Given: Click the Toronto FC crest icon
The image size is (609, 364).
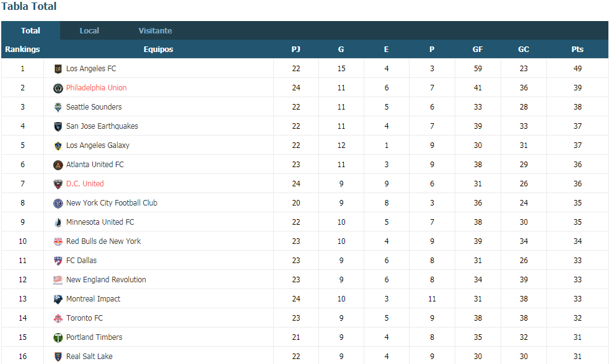Looking at the screenshot, I should (58, 319).
